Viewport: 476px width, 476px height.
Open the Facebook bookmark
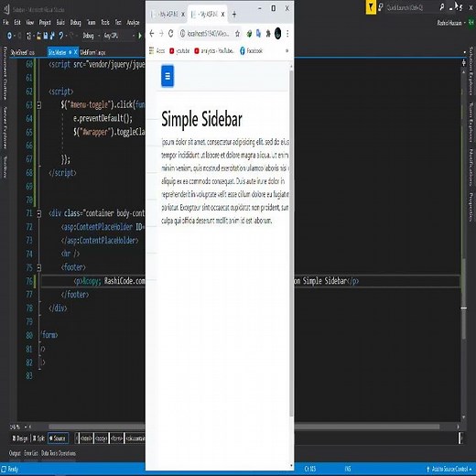[251, 51]
